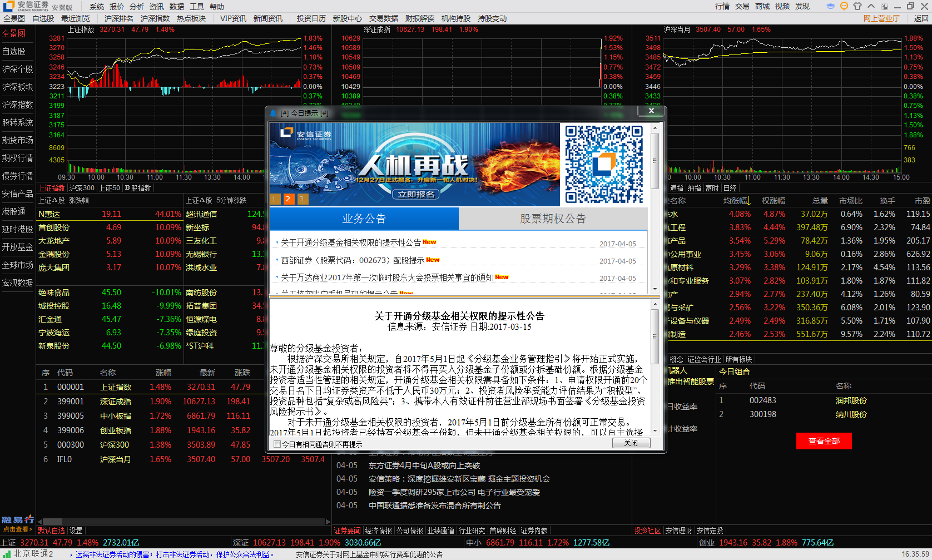
Task: Click the graduation cap investor education icon
Action: [x=830, y=6]
